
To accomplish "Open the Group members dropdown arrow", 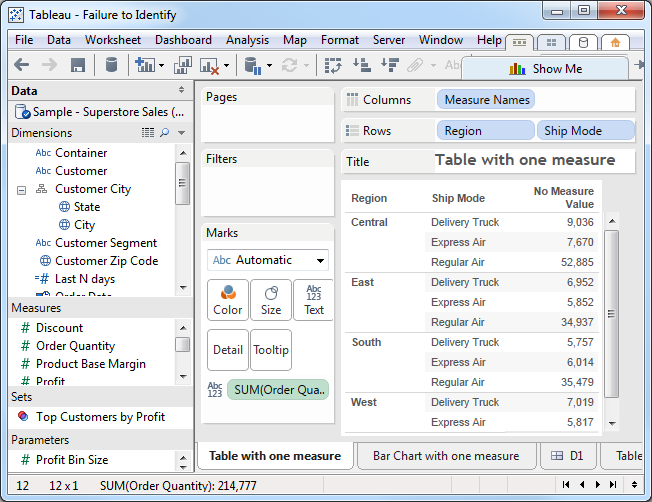I will pos(433,65).
